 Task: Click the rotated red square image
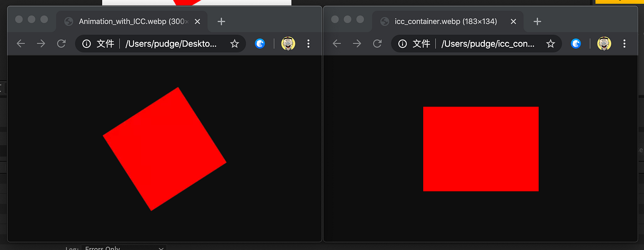click(165, 149)
